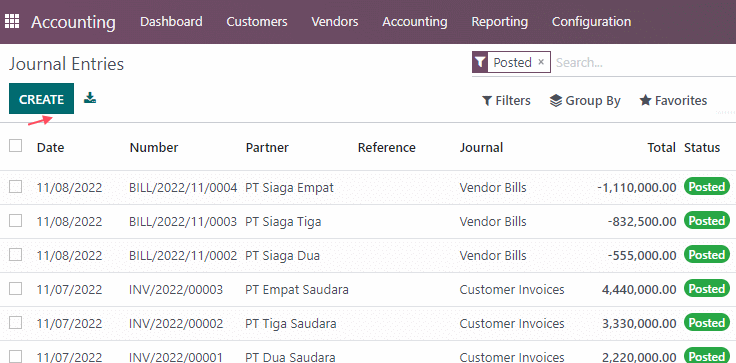
Task: Go to the Configuration menu
Action: coord(591,22)
